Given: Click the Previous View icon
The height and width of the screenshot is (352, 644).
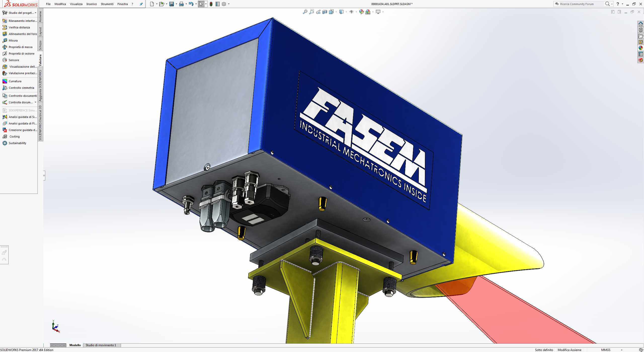Looking at the screenshot, I should click(x=318, y=12).
